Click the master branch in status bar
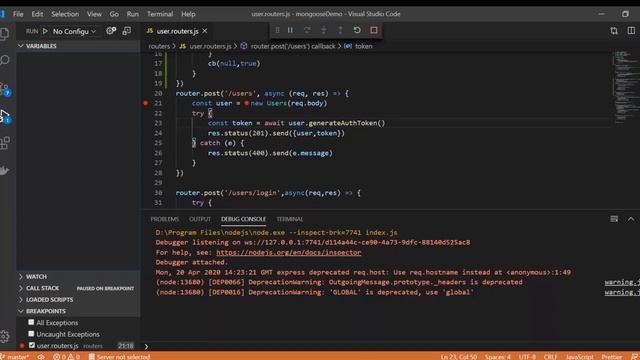Image resolution: width=640 pixels, height=360 pixels. [15, 357]
